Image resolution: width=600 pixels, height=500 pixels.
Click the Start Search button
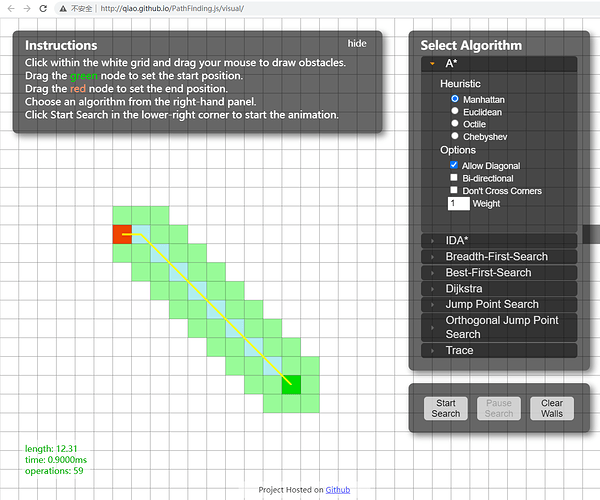click(x=446, y=409)
